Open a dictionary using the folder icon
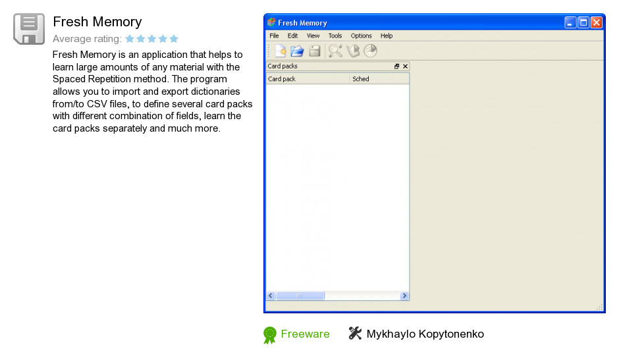The image size is (619, 364). click(x=297, y=51)
